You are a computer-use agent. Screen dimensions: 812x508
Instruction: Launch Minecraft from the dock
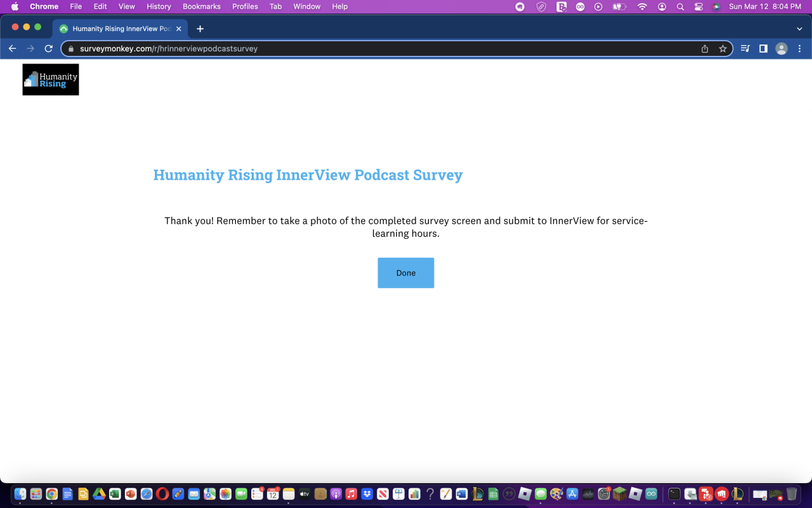coord(619,494)
